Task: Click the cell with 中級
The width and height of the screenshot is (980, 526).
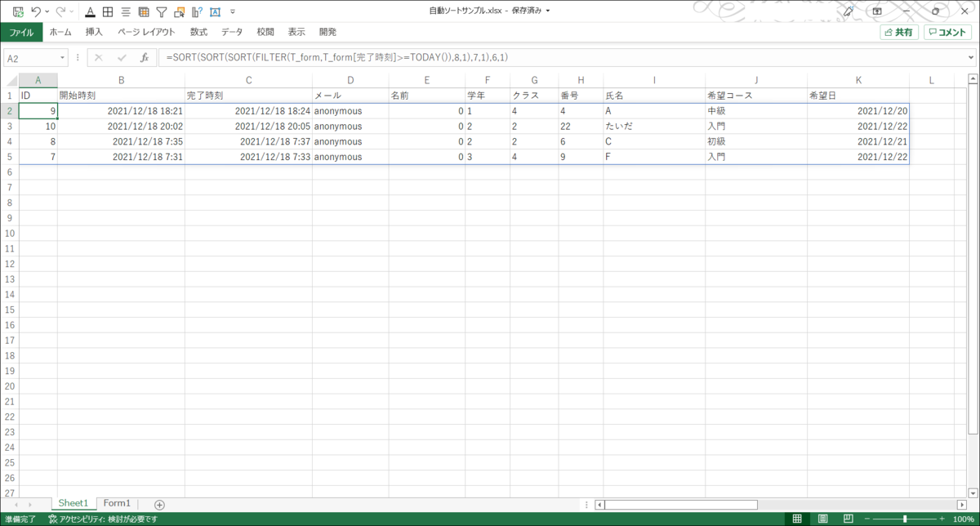Action: (756, 111)
